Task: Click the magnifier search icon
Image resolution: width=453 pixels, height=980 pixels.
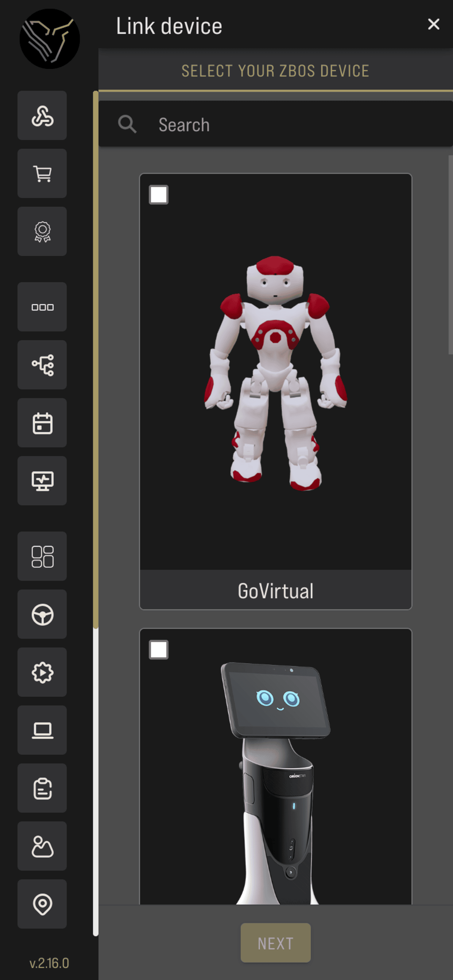Action: pyautogui.click(x=127, y=124)
